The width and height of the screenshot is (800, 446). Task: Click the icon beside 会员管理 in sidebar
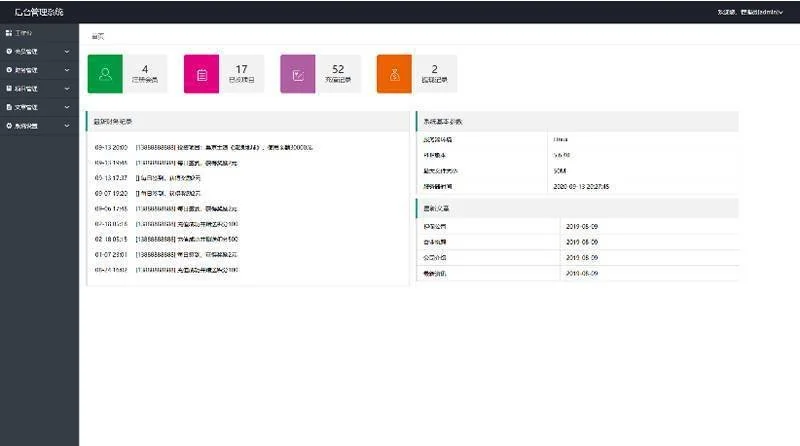9,51
